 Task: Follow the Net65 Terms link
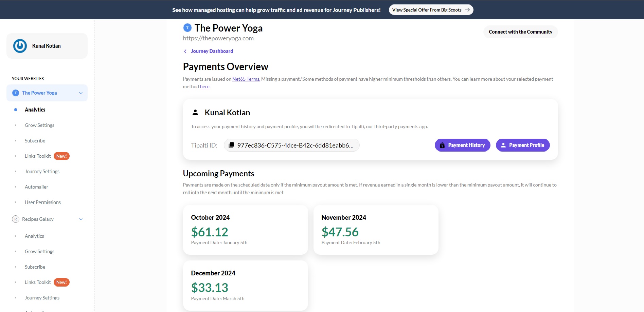point(246,79)
